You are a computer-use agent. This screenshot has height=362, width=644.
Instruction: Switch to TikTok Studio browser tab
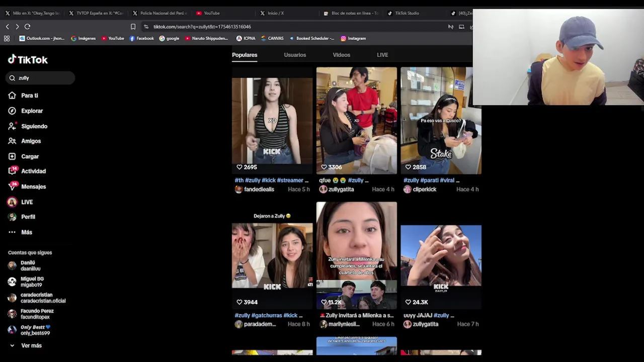[x=413, y=13]
